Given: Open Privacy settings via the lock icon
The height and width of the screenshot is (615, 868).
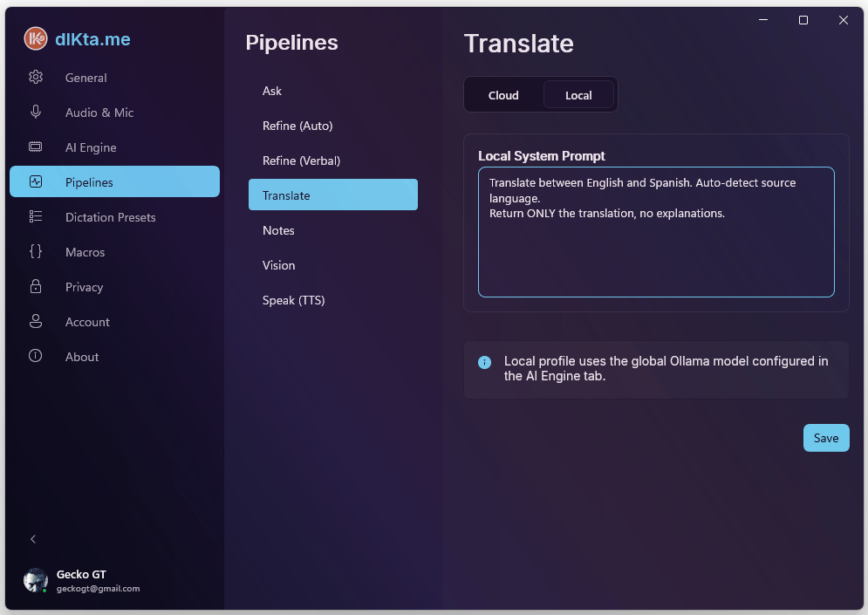Looking at the screenshot, I should point(36,286).
